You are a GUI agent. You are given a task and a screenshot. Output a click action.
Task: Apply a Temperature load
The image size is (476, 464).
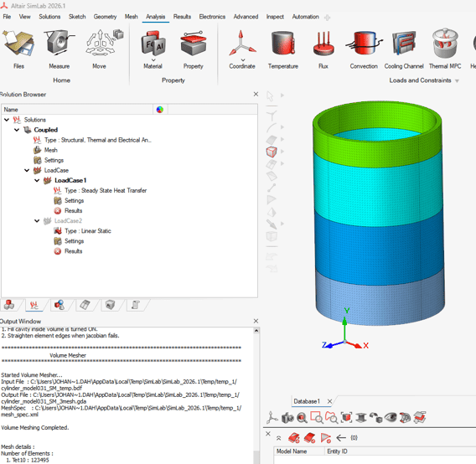point(283,49)
